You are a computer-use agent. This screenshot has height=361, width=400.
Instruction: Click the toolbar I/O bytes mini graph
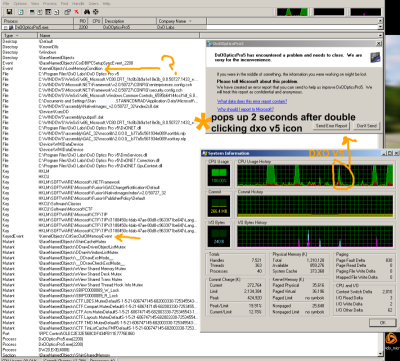pyautogui.click(x=366, y=12)
